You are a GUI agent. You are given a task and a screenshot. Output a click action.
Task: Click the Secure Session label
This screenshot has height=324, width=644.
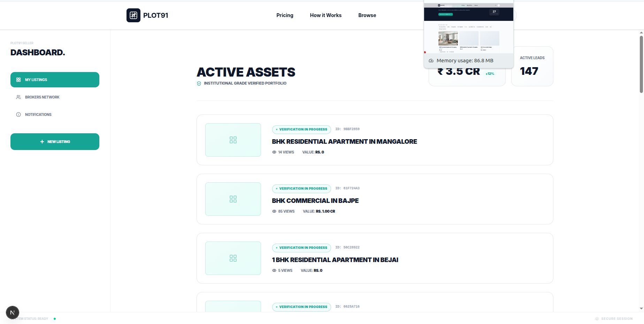[617, 319]
